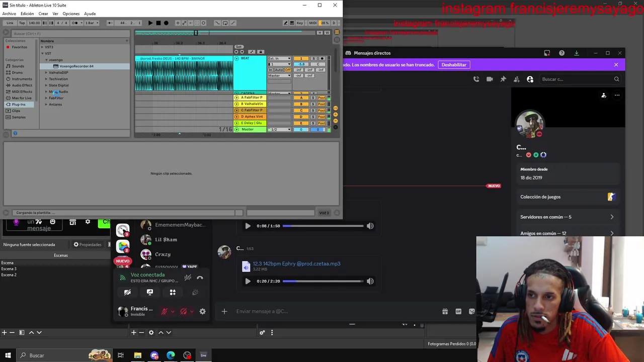
Task: Expand the Techivation plug-in folder
Action: (46, 79)
